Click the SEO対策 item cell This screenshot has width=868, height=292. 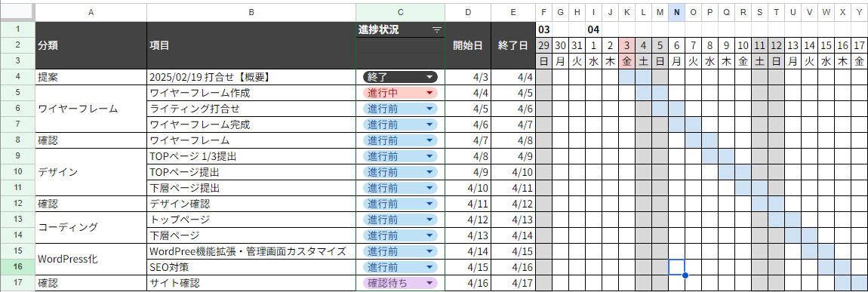(251, 268)
